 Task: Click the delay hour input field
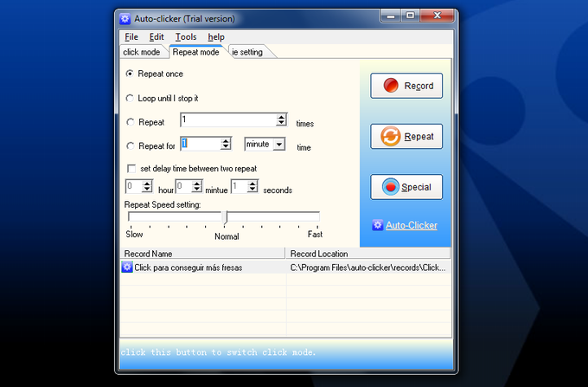point(134,186)
